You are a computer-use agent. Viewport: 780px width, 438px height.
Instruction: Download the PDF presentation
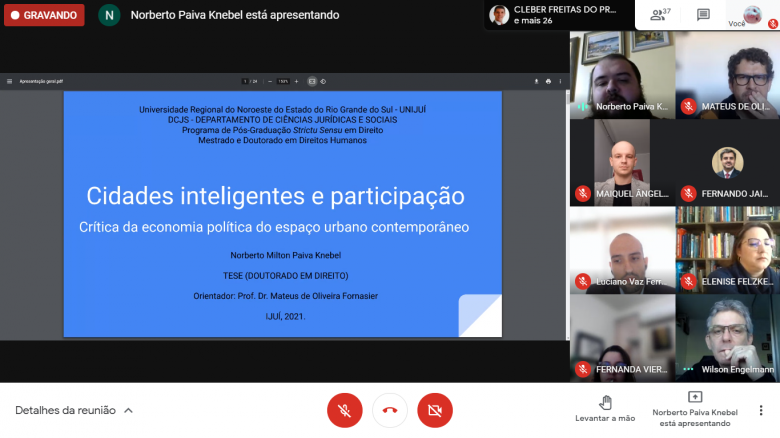click(x=536, y=81)
